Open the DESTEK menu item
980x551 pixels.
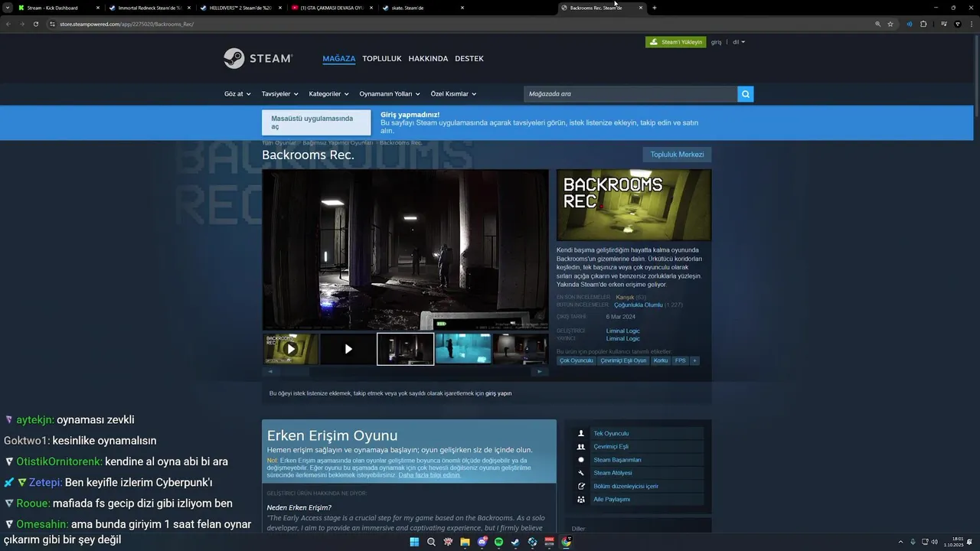point(469,59)
